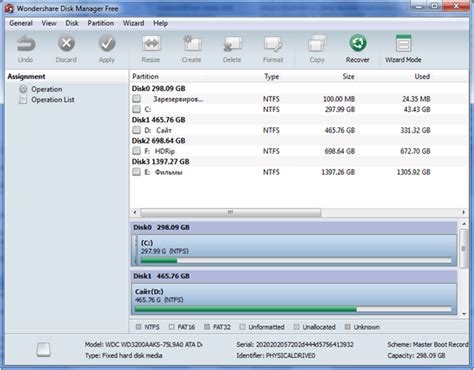Select the (C:) 297.99 G partition block

pos(296,250)
